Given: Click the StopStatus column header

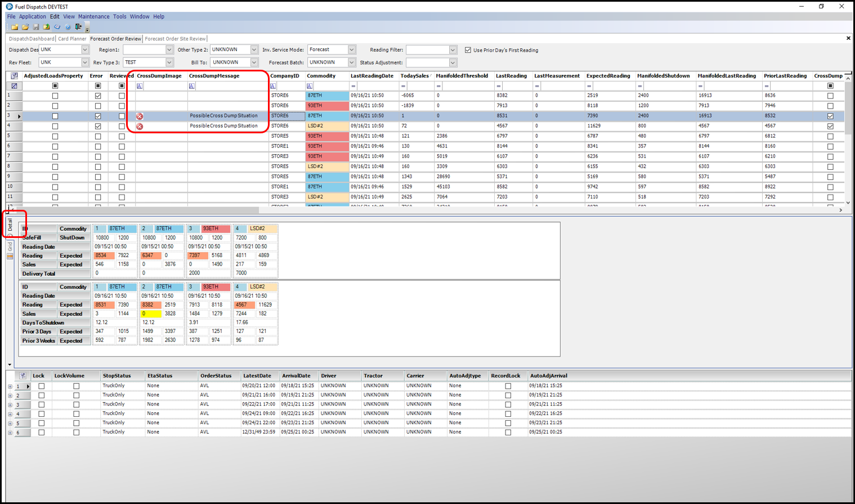Looking at the screenshot, I should 117,376.
